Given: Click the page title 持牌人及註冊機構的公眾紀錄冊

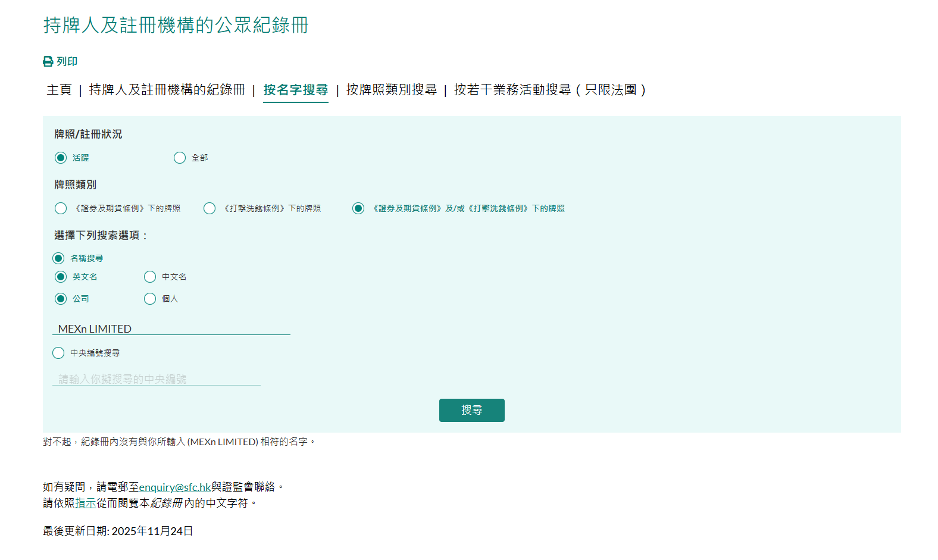Looking at the screenshot, I should pos(176,25).
